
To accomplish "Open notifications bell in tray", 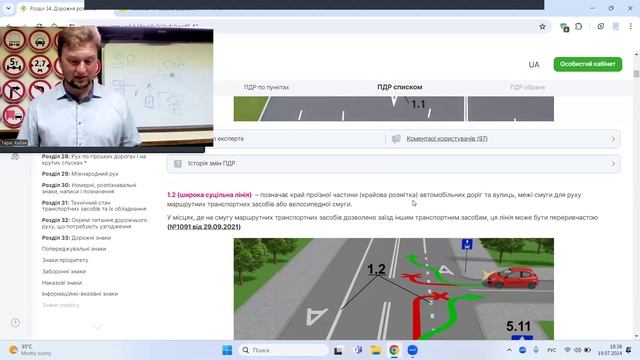I will point(629,350).
